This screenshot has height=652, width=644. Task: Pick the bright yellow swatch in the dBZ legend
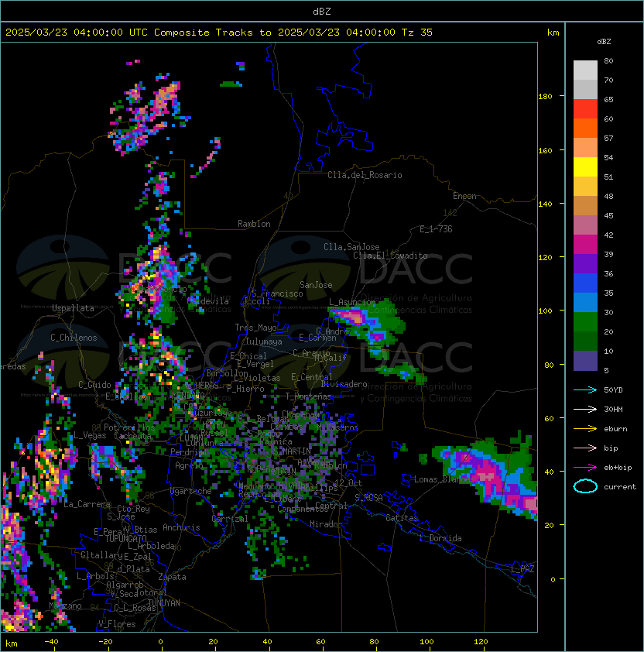pyautogui.click(x=585, y=167)
